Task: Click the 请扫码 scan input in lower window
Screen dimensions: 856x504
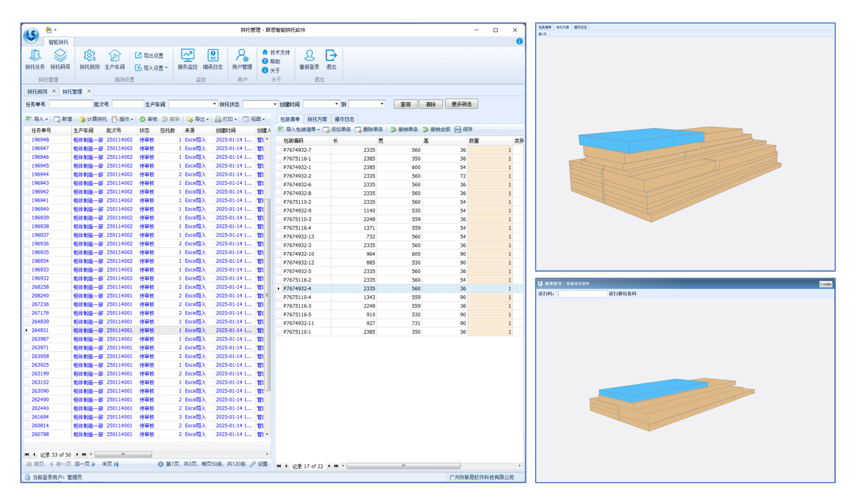Action: (x=582, y=294)
